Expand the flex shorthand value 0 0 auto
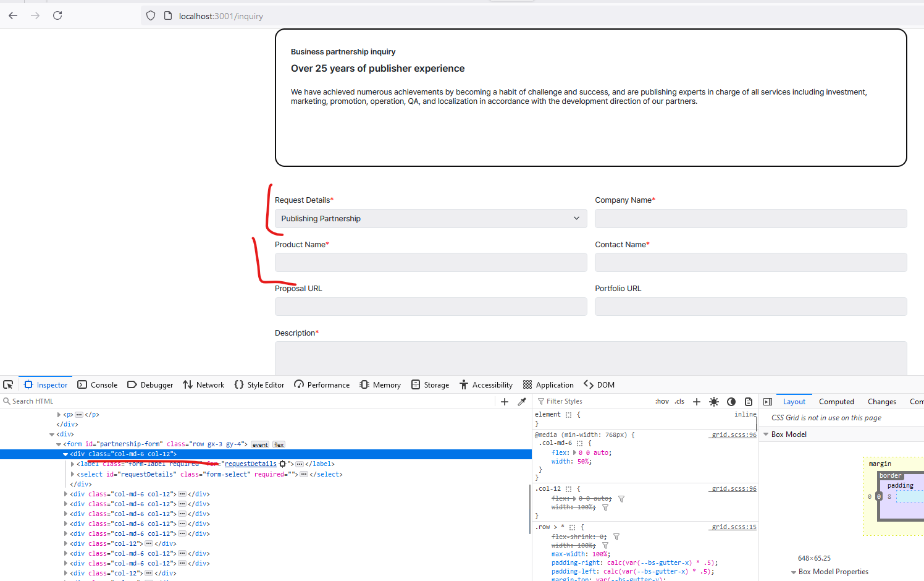The image size is (924, 581). click(x=575, y=453)
